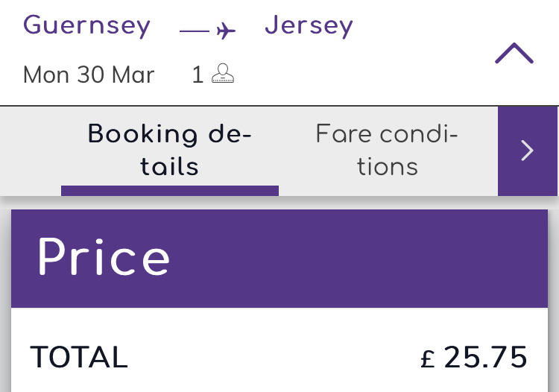Viewport: 559px width, 392px height.
Task: Click the passenger silhouette icon
Action: point(223,74)
